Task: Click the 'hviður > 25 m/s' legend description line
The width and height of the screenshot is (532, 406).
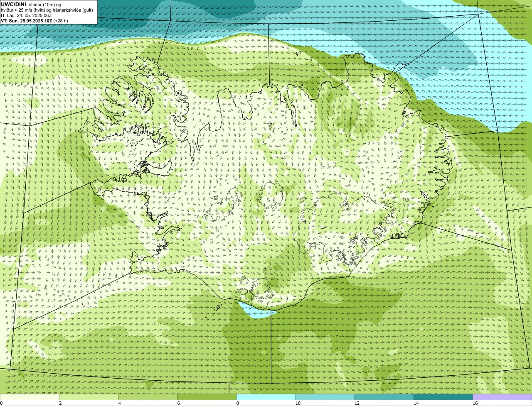Action: [x=47, y=10]
